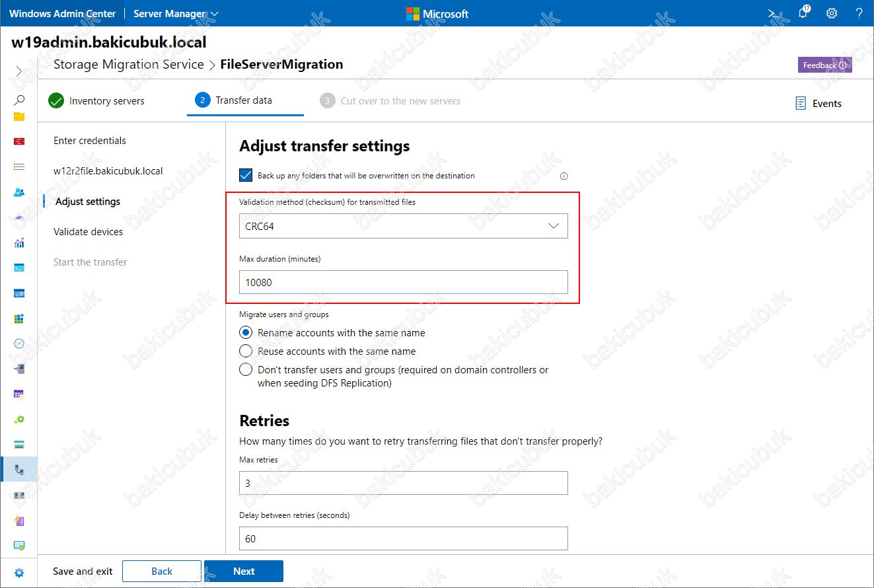
Task: Open the CRC64 validation method dropdown
Action: click(403, 226)
